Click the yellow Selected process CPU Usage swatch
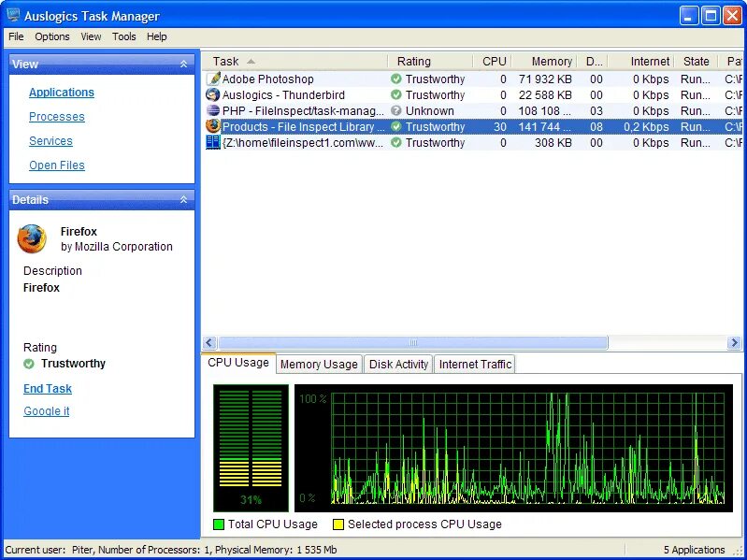 tap(338, 524)
